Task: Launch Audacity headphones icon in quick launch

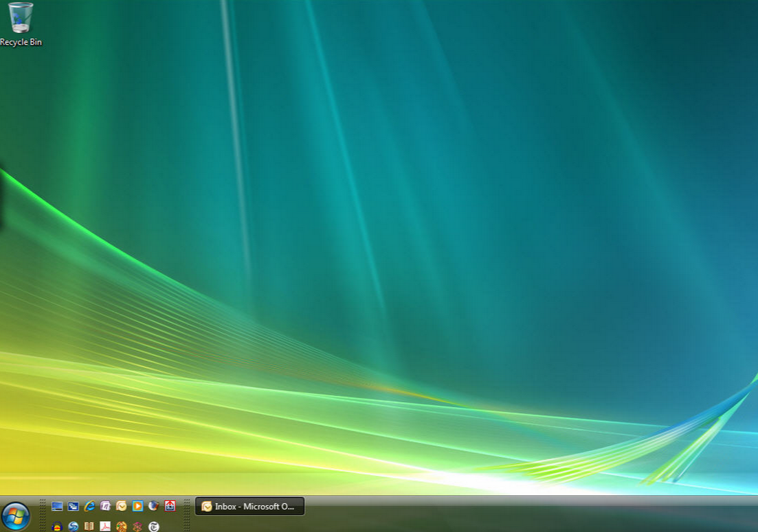Action: [57, 527]
